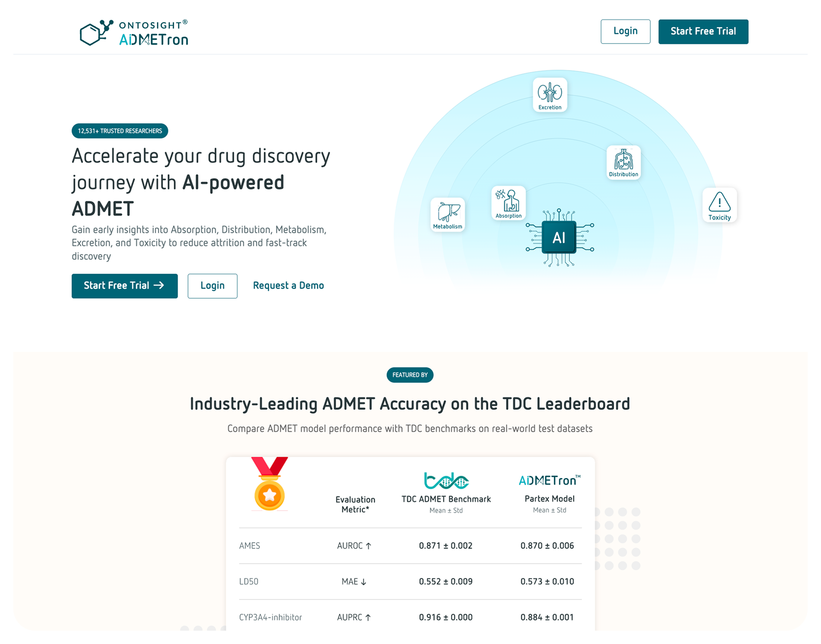Screen dimensions: 821x644
Task: Click the Featured By pill label
Action: point(410,375)
